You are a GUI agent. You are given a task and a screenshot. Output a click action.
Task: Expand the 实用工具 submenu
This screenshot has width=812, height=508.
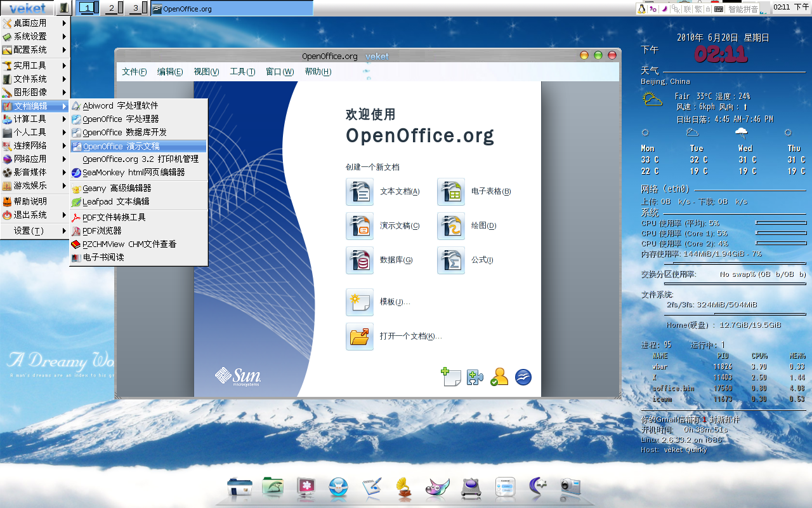[35, 65]
